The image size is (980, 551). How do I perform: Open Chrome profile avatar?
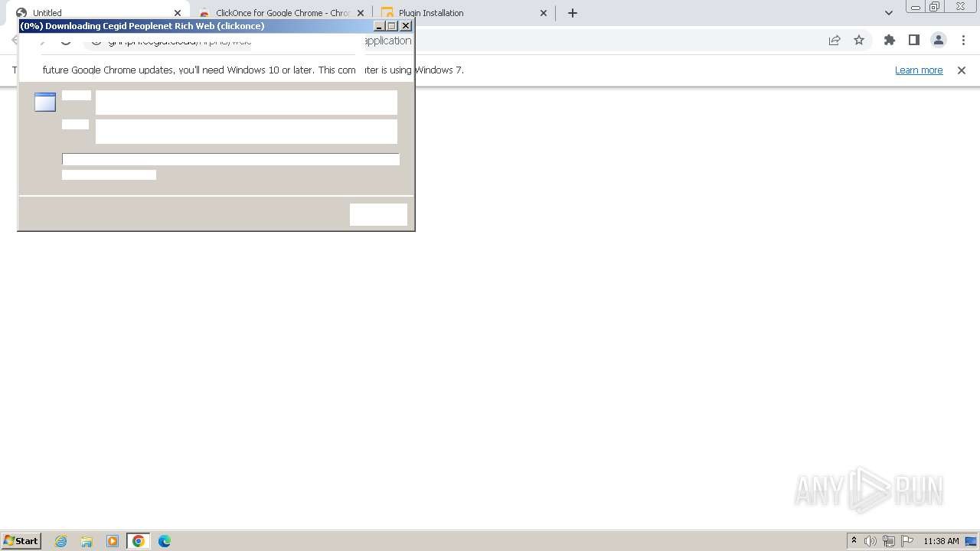(x=939, y=41)
